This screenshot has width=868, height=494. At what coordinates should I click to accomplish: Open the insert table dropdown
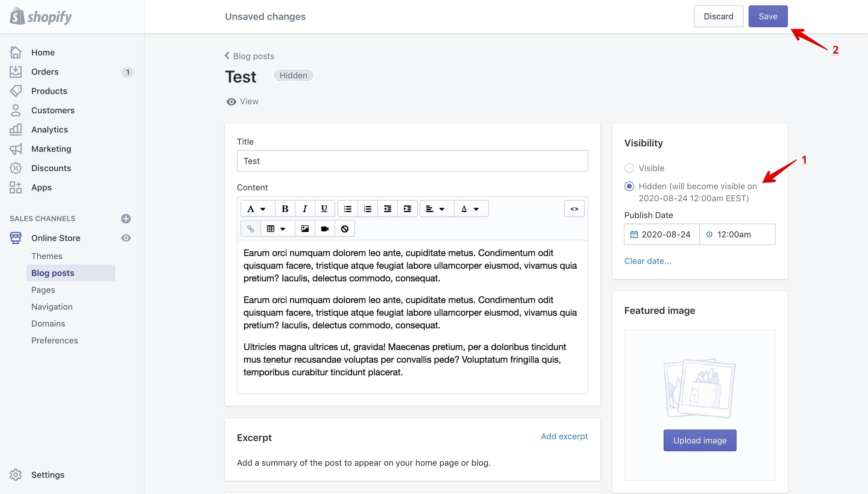(x=278, y=229)
